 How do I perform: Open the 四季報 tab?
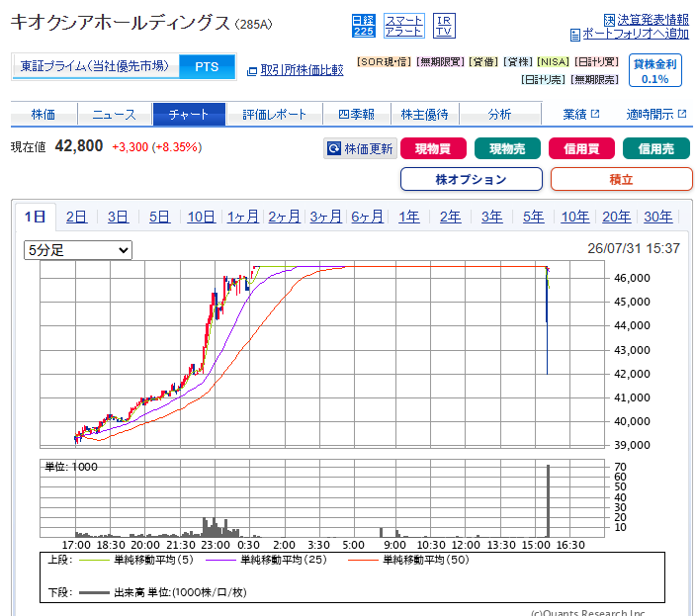(x=357, y=115)
